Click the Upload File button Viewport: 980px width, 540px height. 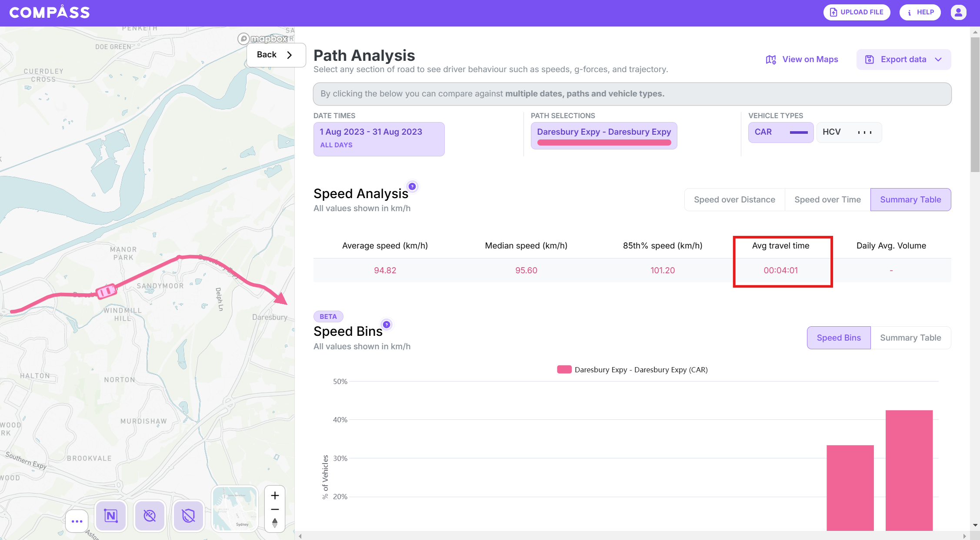pos(857,12)
